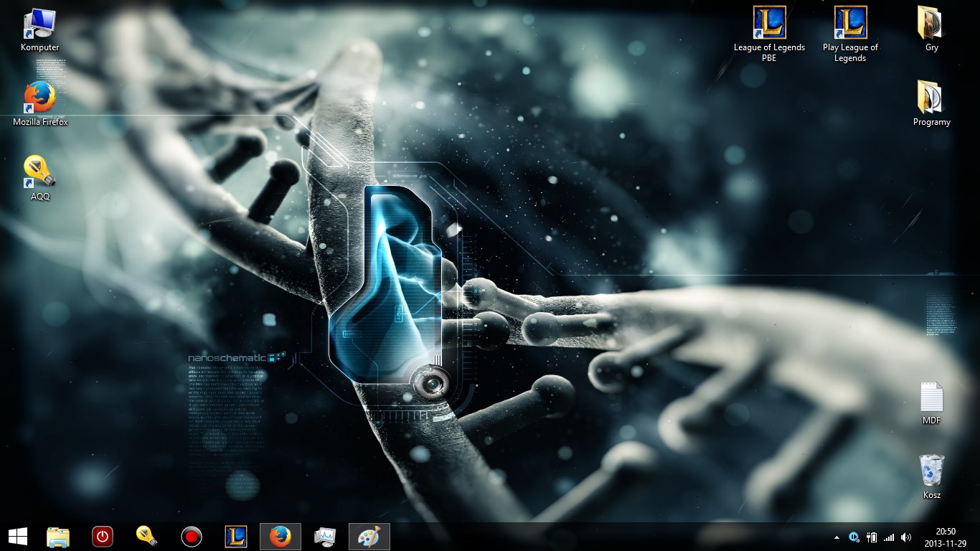Click the blue pause tray icon

point(854,537)
